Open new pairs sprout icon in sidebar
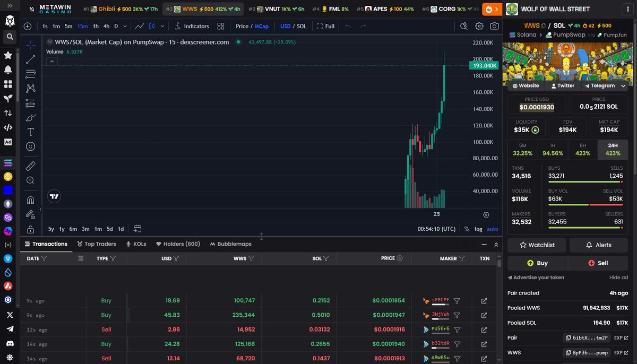 click(8, 99)
